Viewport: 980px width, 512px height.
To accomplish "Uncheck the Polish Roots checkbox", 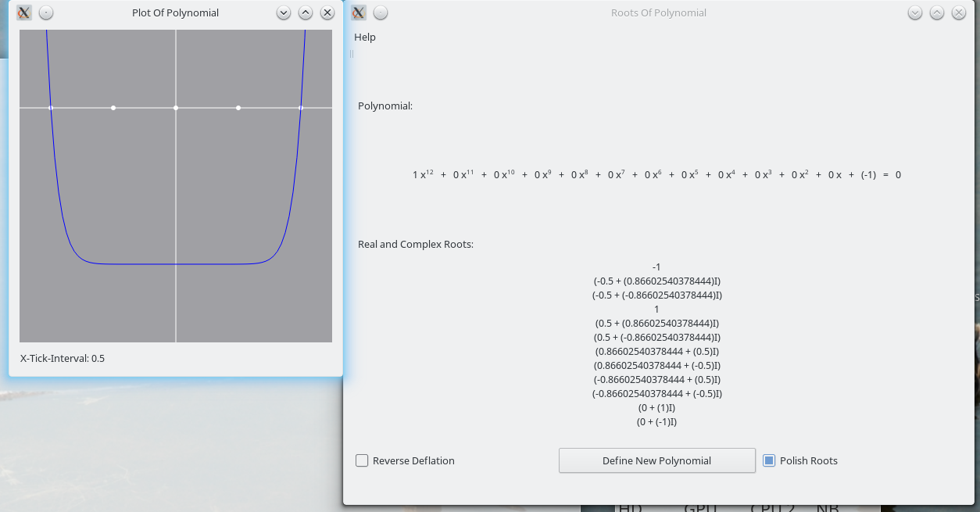I will point(769,460).
